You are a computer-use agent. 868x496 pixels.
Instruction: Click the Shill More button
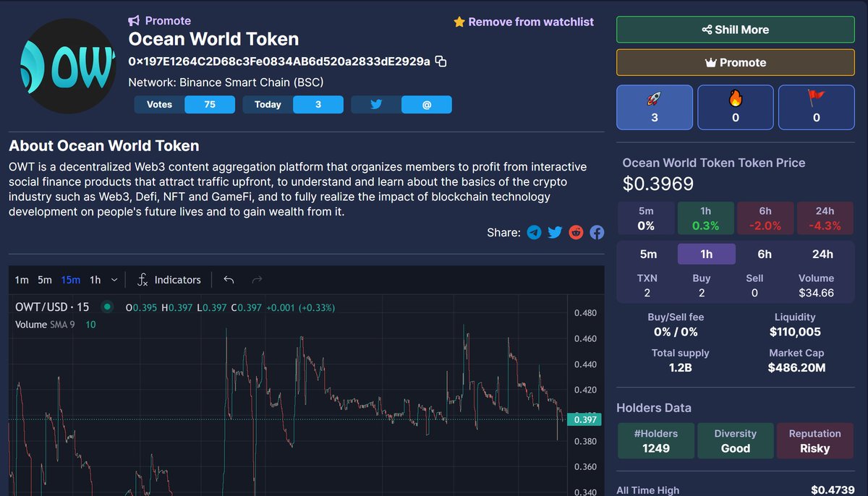(x=736, y=30)
